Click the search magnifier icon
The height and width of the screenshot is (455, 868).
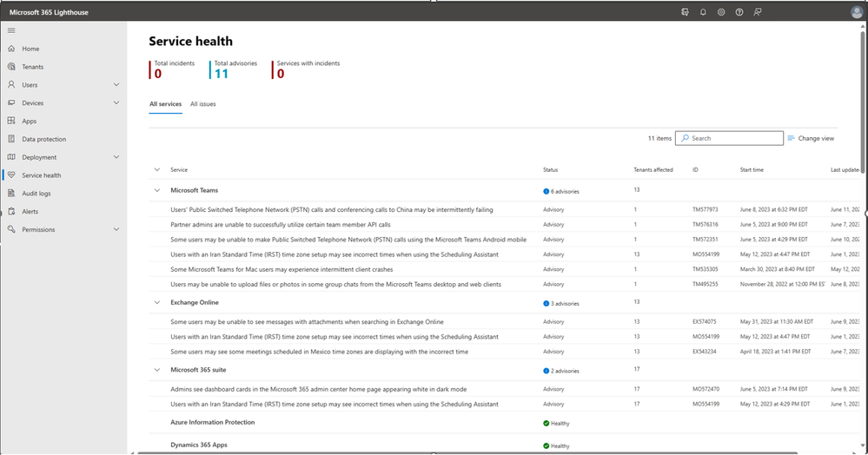tap(686, 138)
